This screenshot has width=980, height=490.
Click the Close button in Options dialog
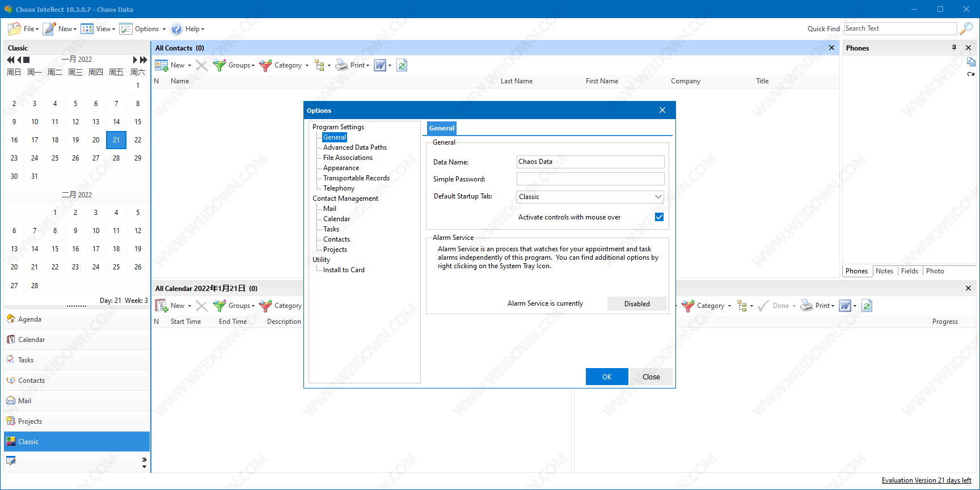[651, 377]
